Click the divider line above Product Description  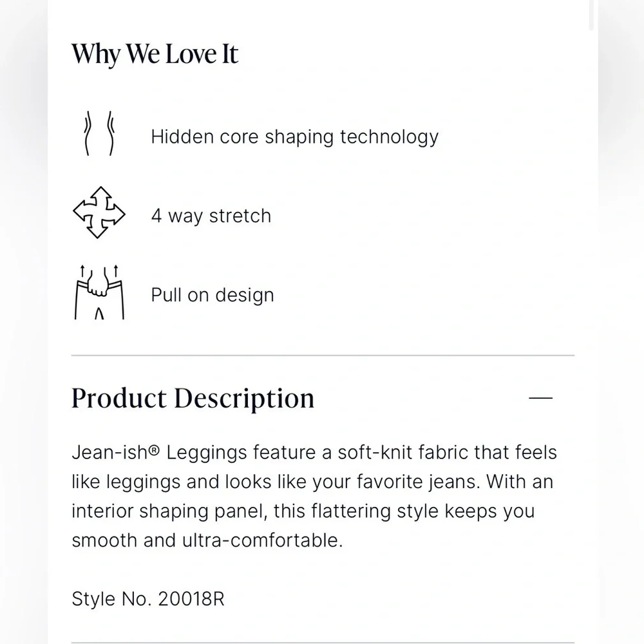click(322, 355)
